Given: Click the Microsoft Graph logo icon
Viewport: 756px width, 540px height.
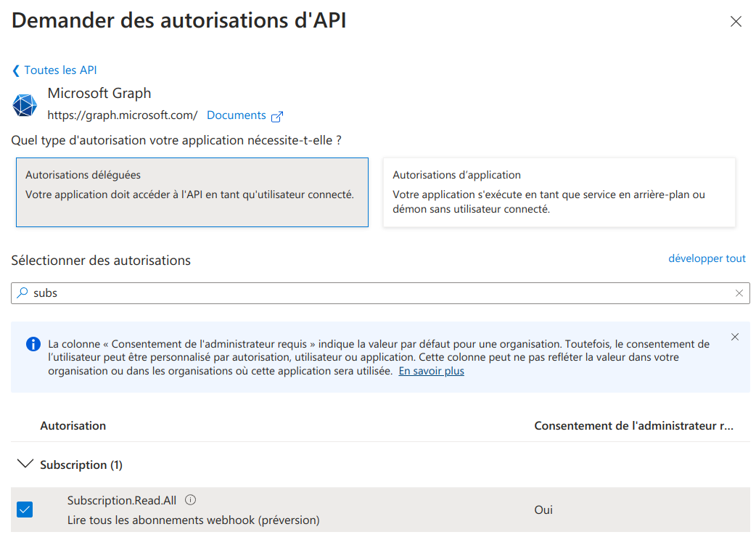Looking at the screenshot, I should click(x=25, y=105).
